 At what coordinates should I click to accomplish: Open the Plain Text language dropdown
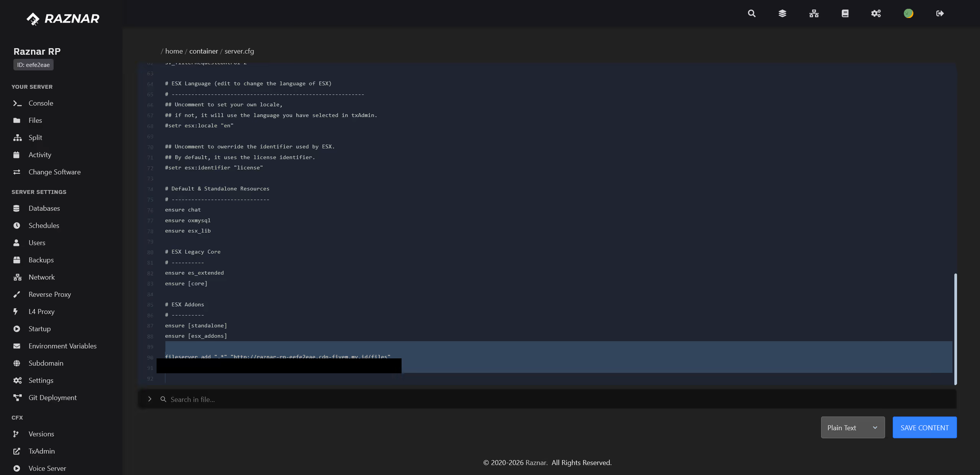853,427
